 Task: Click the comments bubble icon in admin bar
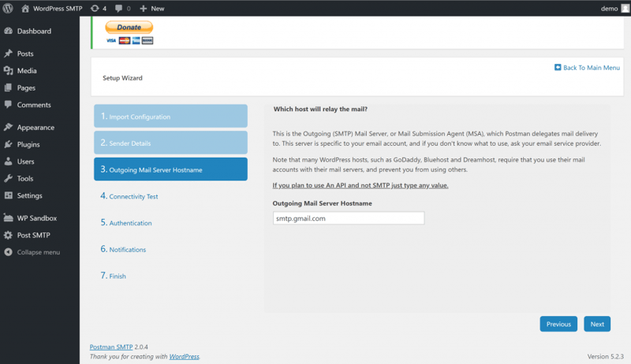(x=119, y=8)
